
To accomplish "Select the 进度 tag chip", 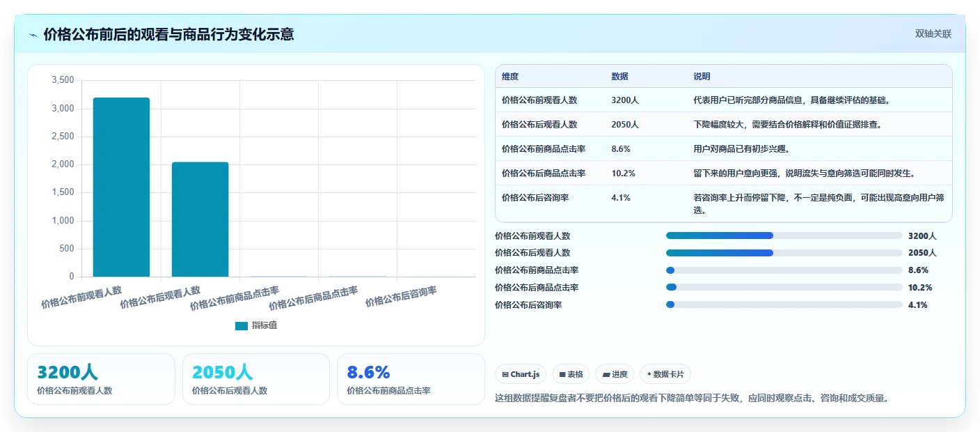I will coord(615,374).
